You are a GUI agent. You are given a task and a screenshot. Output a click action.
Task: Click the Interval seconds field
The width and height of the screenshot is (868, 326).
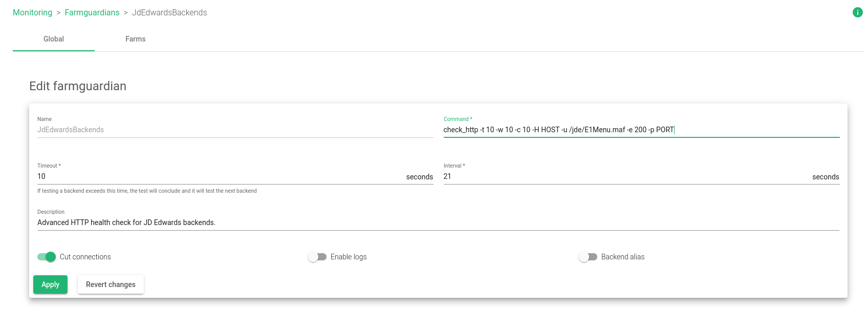pos(624,176)
